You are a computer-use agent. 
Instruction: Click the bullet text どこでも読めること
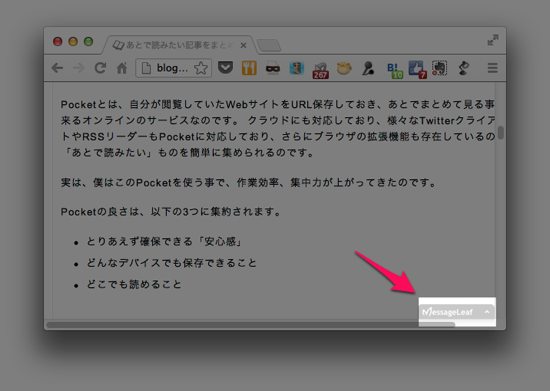coord(134,284)
